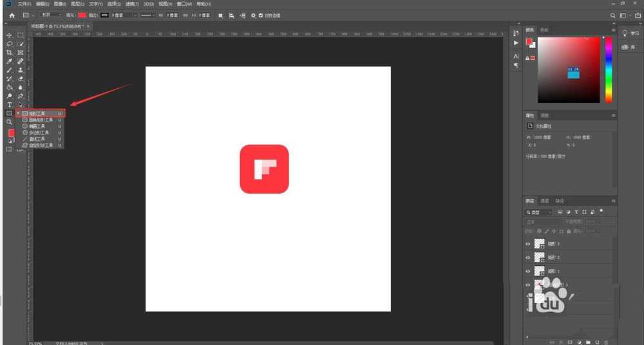Click the red fill color swatch

click(82, 15)
